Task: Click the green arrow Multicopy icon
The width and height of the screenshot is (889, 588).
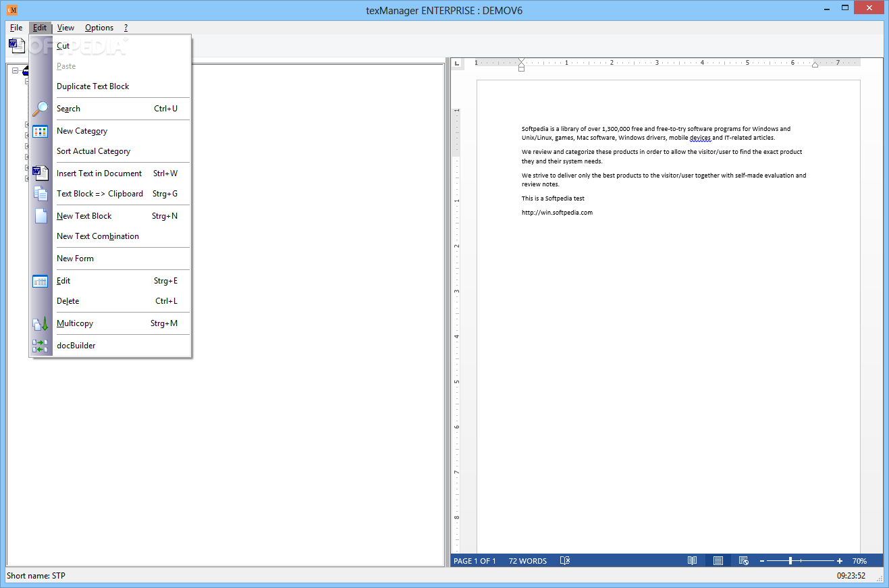Action: (x=41, y=323)
